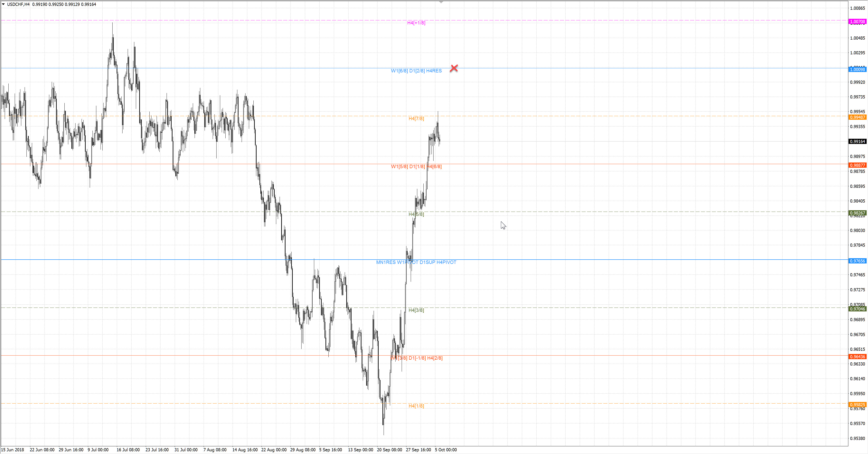This screenshot has height=454, width=868.
Task: Click the black 0.99164 current price tag
Action: (857, 141)
